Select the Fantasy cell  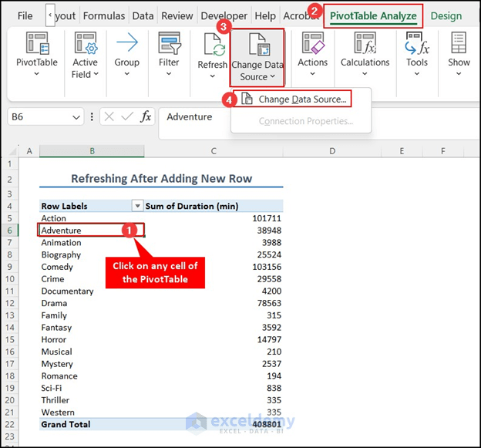[92, 328]
